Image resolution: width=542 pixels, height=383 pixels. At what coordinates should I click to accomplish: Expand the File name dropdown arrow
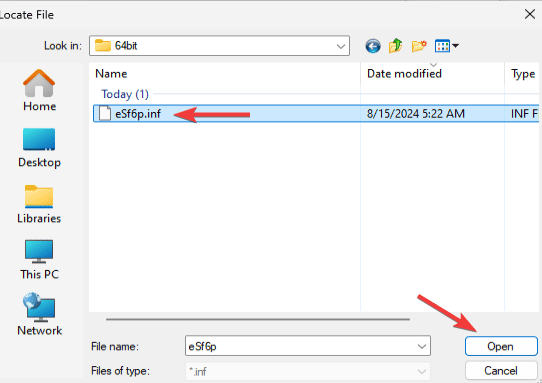point(421,346)
